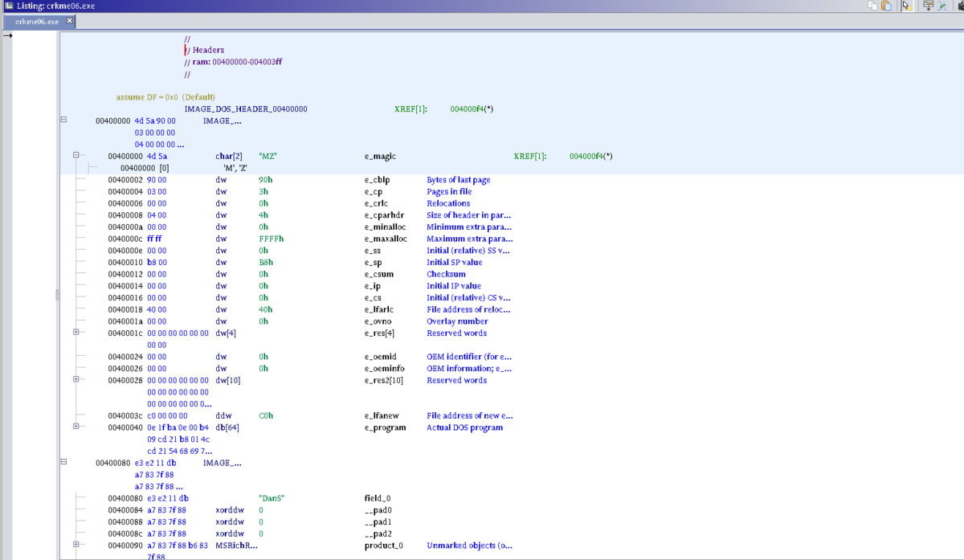Click the 90h value on e_cblp row

(x=266, y=180)
